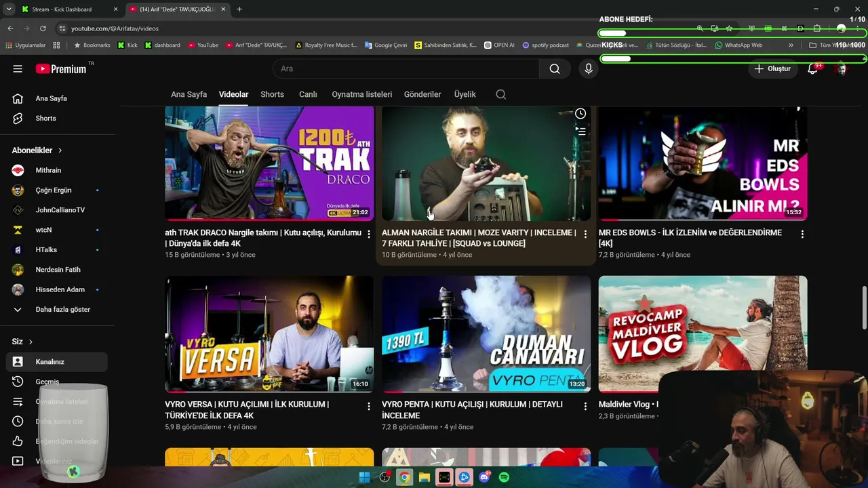Add Moze Varity video to queue
The image size is (868, 488).
(x=580, y=131)
